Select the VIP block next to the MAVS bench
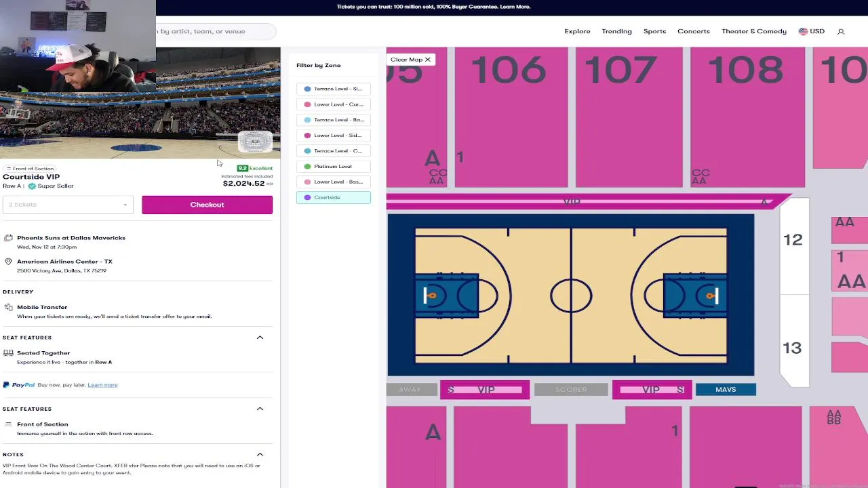 652,390
